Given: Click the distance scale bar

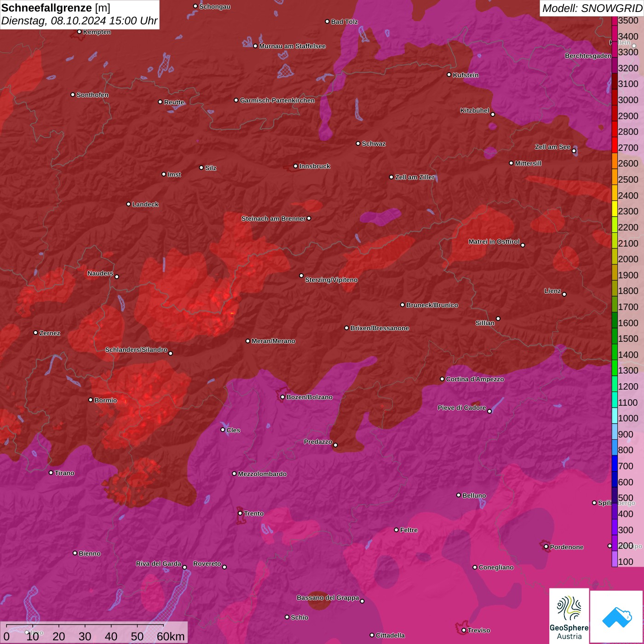Looking at the screenshot, I should click(85, 625).
